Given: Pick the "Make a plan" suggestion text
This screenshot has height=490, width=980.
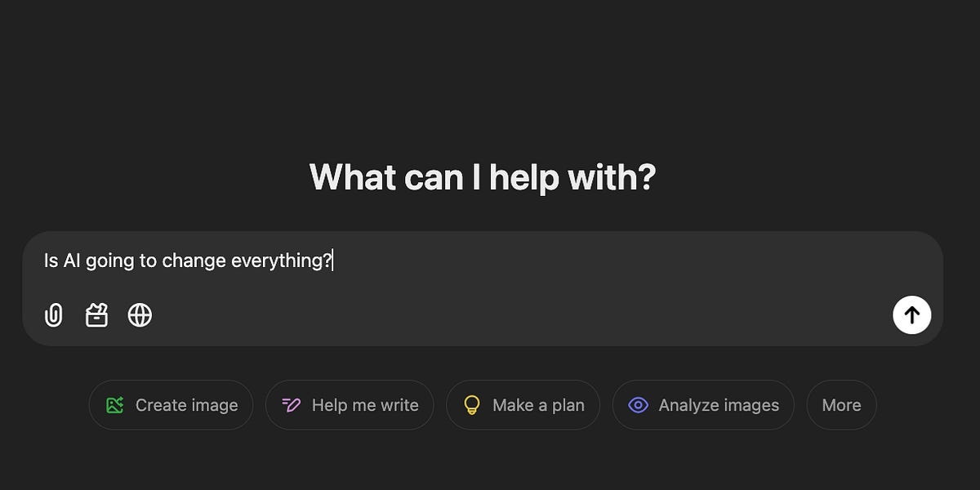Looking at the screenshot, I should coord(538,405).
